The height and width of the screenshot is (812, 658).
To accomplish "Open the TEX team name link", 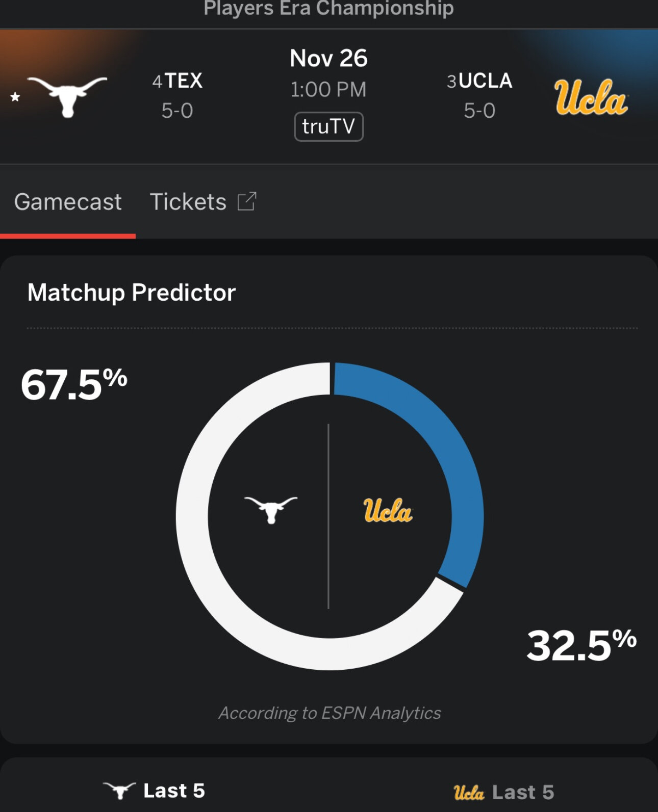I will (183, 81).
